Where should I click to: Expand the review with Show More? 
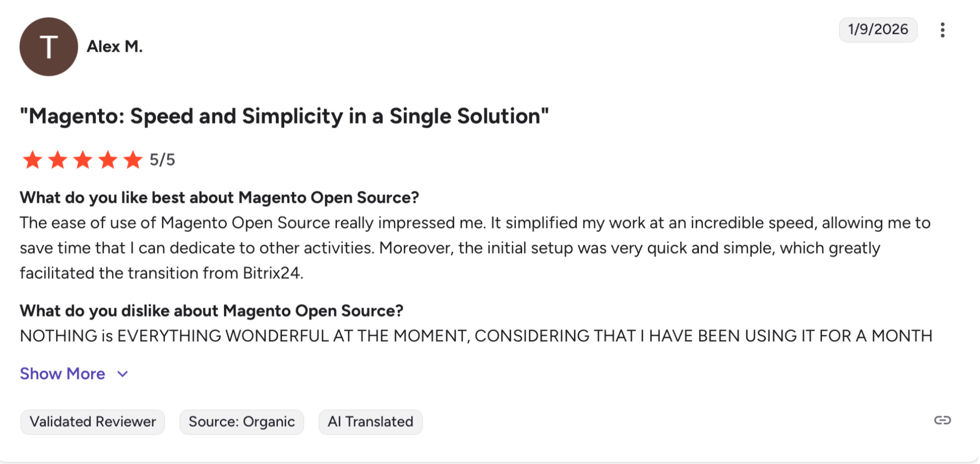[x=63, y=374]
